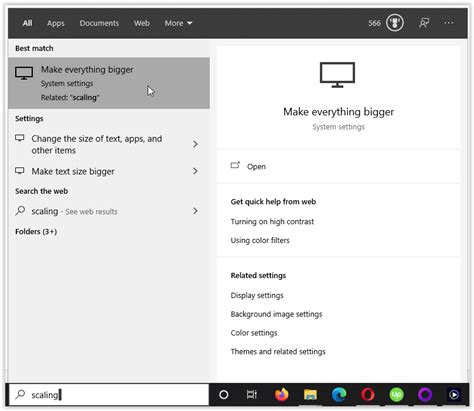
Task: Click Open for Make everything bigger
Action: tap(256, 166)
